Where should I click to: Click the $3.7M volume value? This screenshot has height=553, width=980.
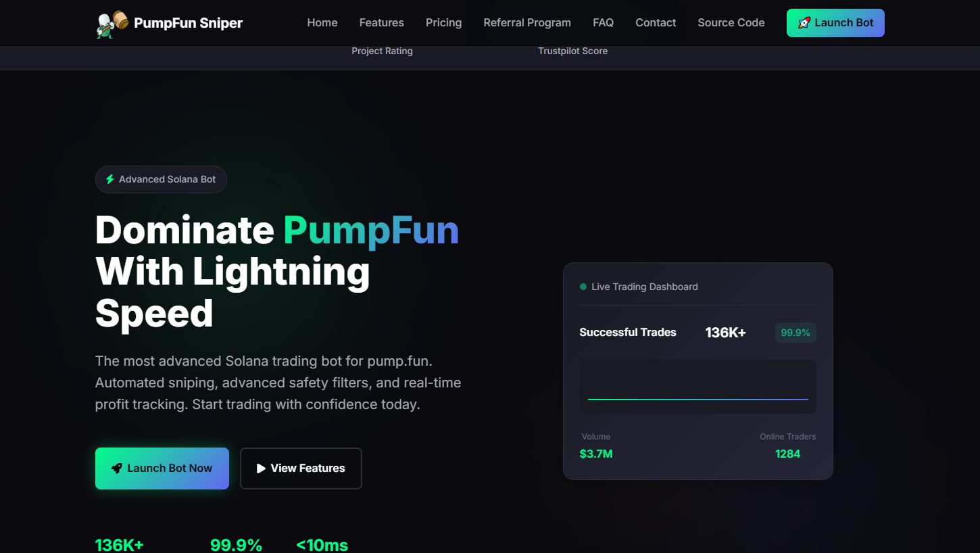(596, 454)
